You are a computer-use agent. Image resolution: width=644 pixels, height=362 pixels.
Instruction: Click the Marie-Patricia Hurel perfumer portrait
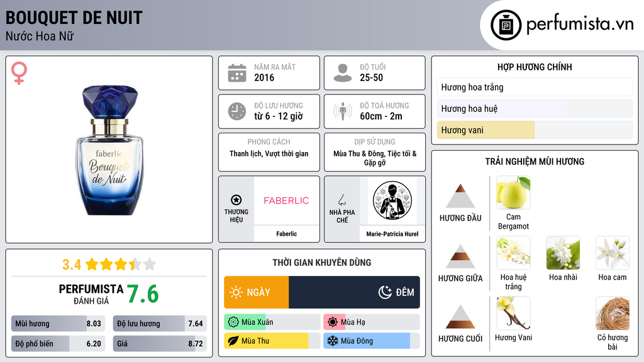click(392, 201)
